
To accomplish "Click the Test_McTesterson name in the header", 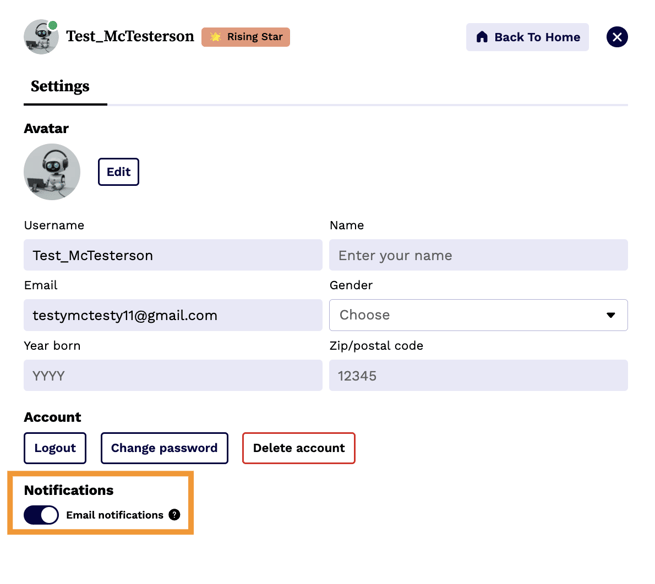I will [x=130, y=37].
